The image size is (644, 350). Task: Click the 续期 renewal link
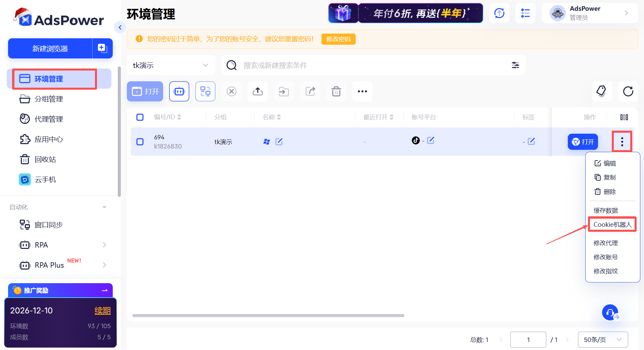(103, 310)
